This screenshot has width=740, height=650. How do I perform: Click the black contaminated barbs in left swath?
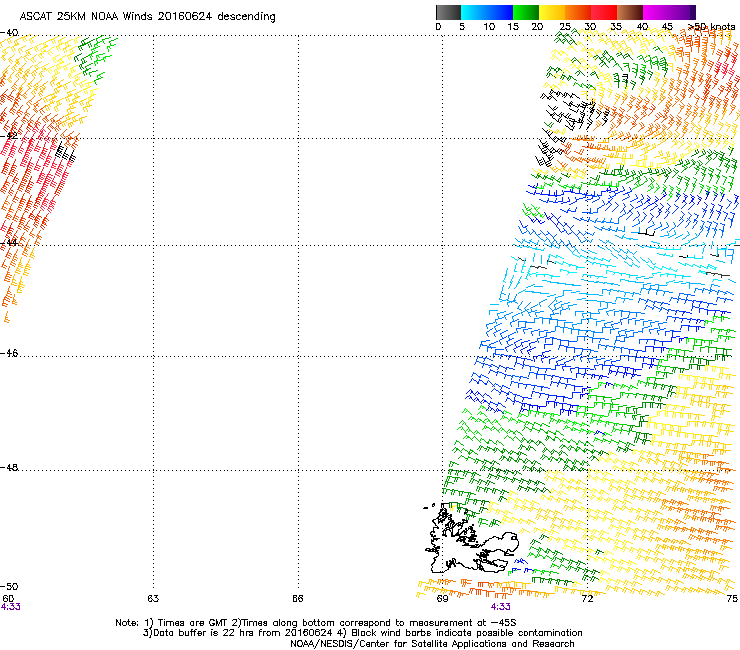(66, 152)
